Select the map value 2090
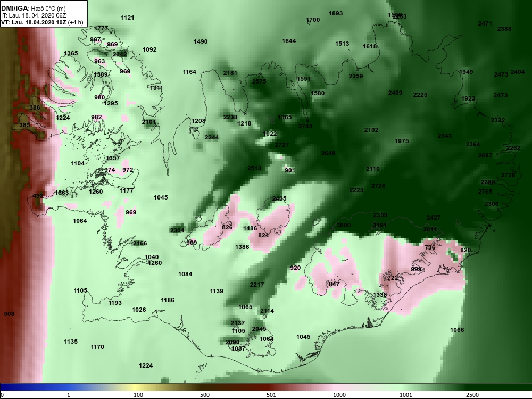This screenshot has height=399, width=532. (x=232, y=342)
